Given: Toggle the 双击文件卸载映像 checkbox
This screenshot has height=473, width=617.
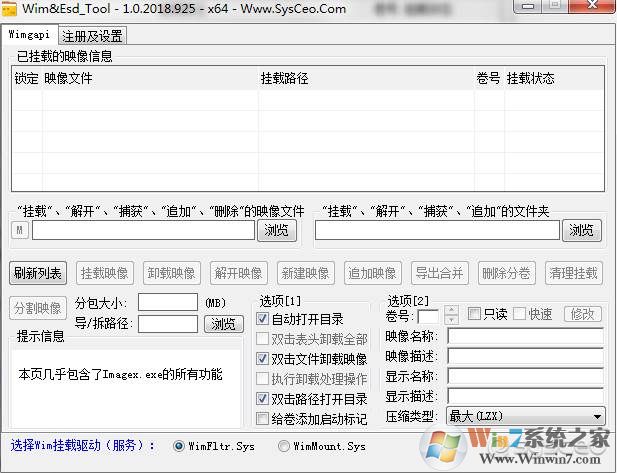Looking at the screenshot, I should coord(264,358).
